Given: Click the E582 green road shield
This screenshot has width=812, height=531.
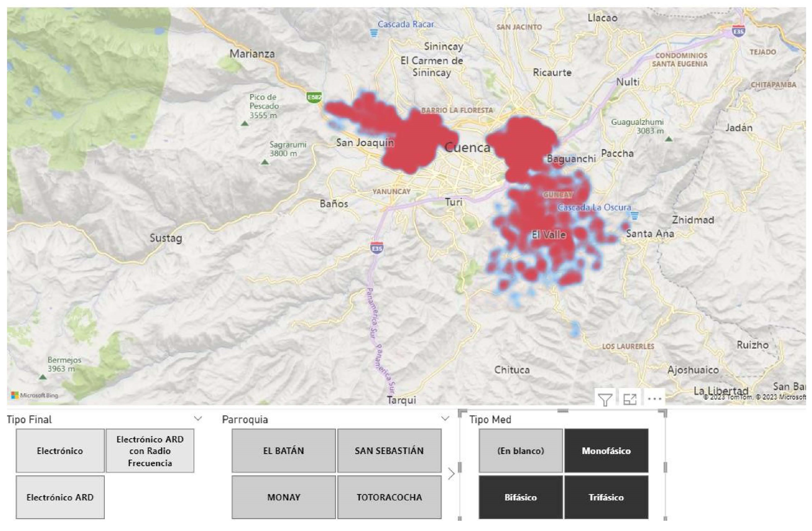Looking at the screenshot, I should coord(314,97).
